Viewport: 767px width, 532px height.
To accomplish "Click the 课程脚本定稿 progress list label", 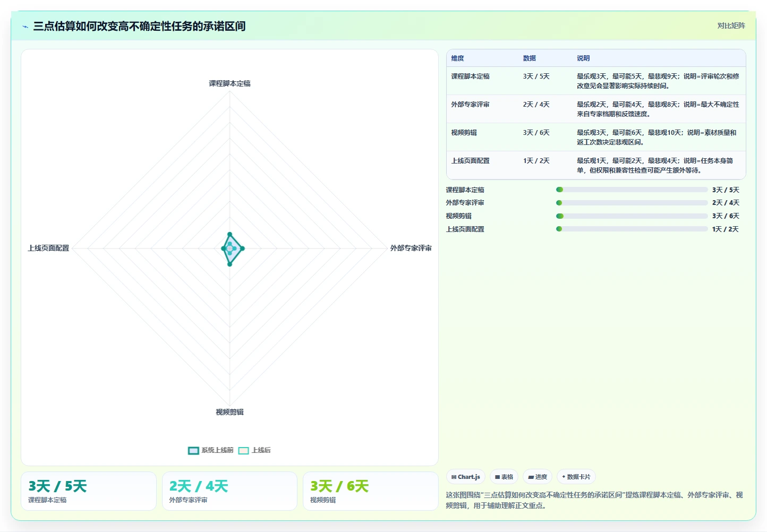I will 465,190.
